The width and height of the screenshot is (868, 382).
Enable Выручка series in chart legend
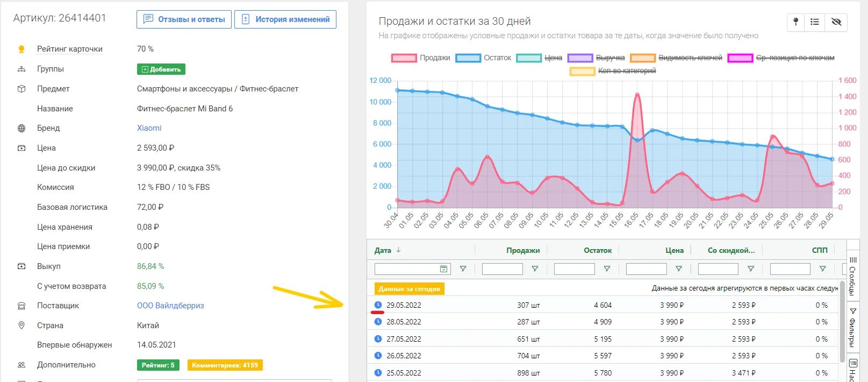596,58
